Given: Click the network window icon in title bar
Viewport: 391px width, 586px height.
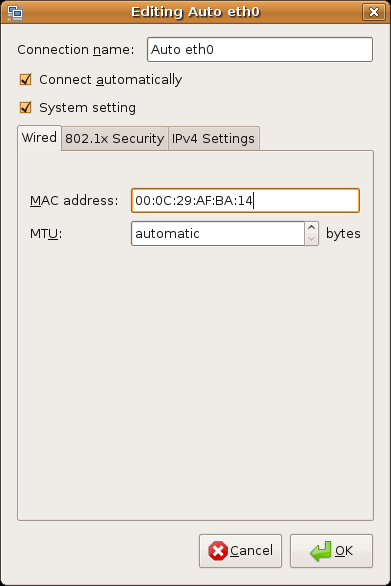Looking at the screenshot, I should [15, 13].
